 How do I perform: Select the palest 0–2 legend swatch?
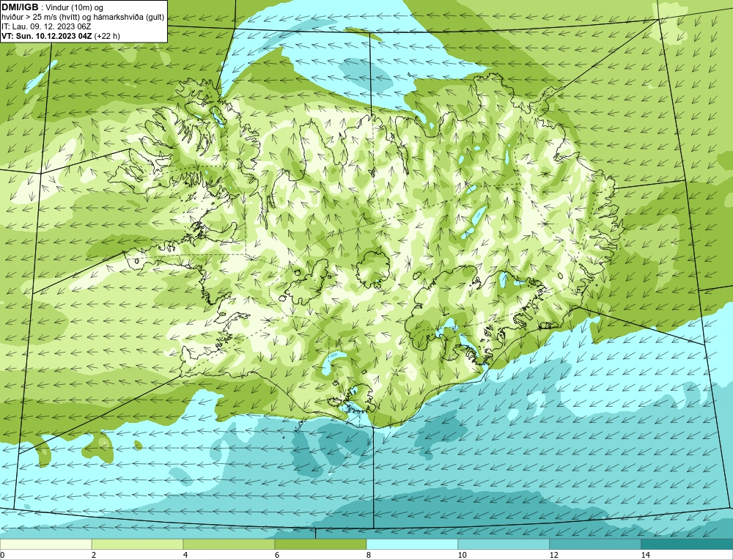coord(45,544)
